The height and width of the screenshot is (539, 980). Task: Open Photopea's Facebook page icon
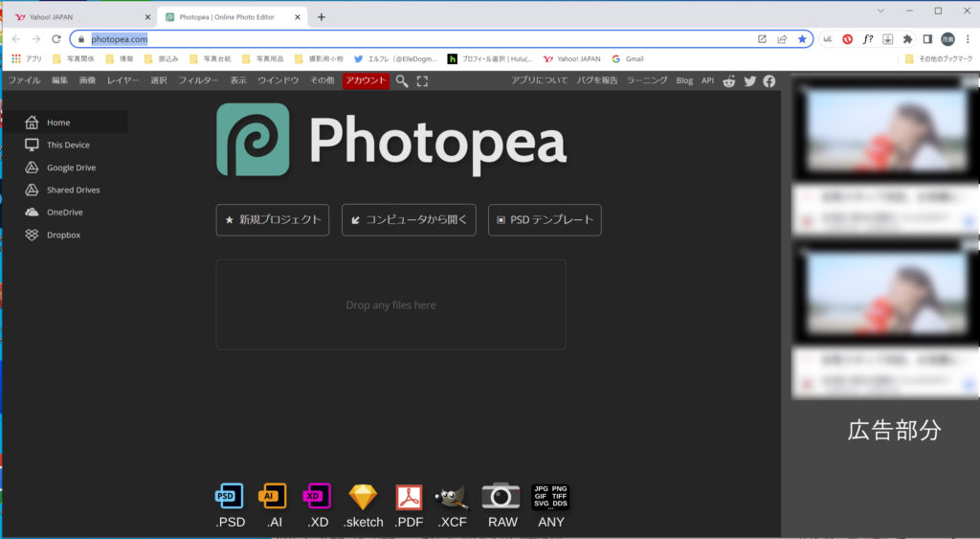click(x=768, y=81)
